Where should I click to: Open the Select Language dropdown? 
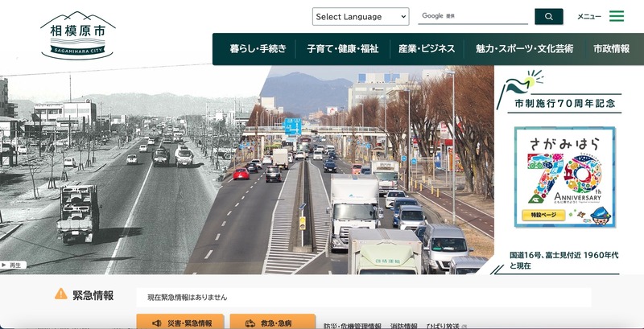[x=360, y=16]
